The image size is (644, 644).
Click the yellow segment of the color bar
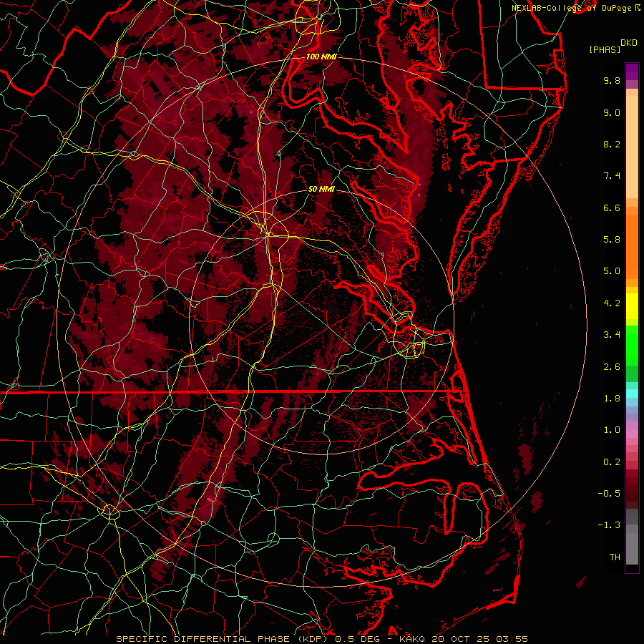(x=632, y=306)
